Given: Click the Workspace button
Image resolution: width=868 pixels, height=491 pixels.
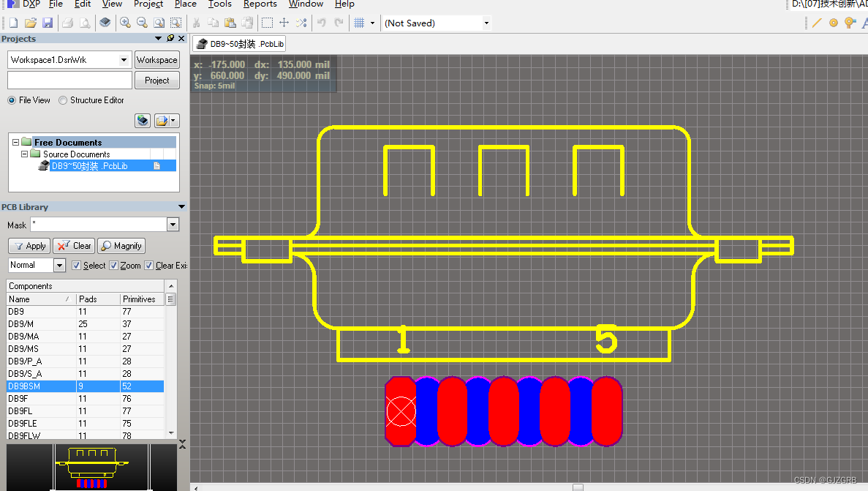Looking at the screenshot, I should (x=157, y=60).
